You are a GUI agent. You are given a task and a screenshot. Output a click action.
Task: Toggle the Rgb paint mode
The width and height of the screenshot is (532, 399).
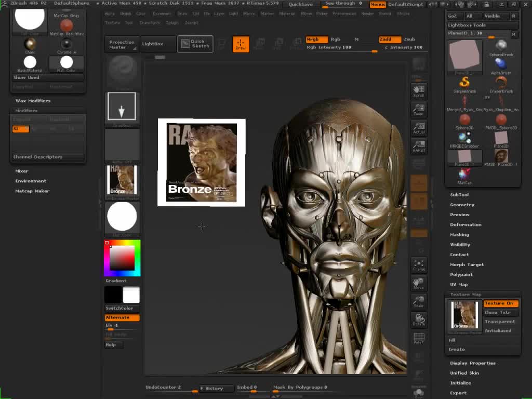[x=336, y=39]
